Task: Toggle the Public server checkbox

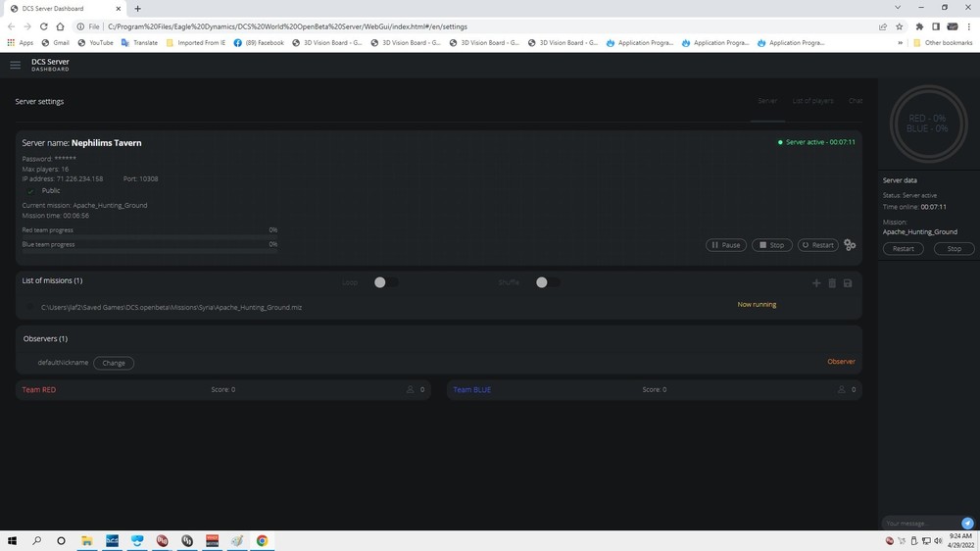Action: [x=30, y=191]
